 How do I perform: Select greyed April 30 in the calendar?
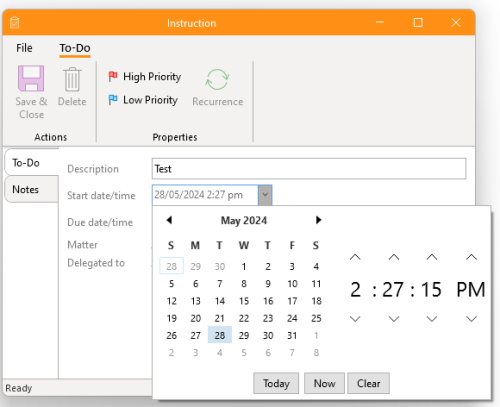point(220,266)
